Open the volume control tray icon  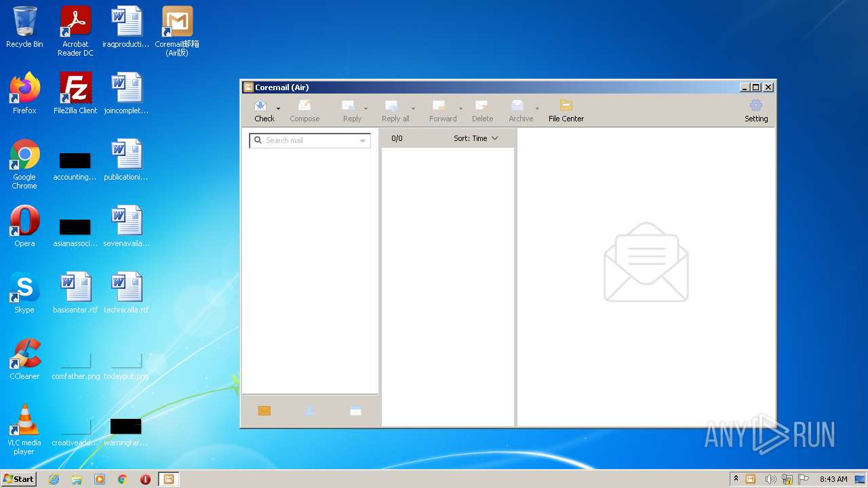click(x=770, y=479)
